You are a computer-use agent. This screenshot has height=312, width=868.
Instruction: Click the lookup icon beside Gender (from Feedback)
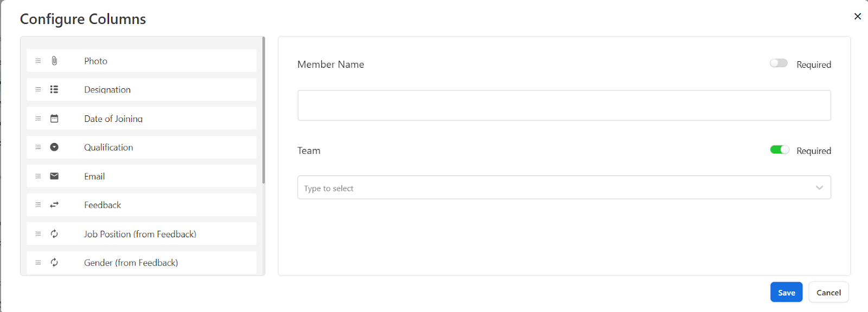tap(54, 263)
